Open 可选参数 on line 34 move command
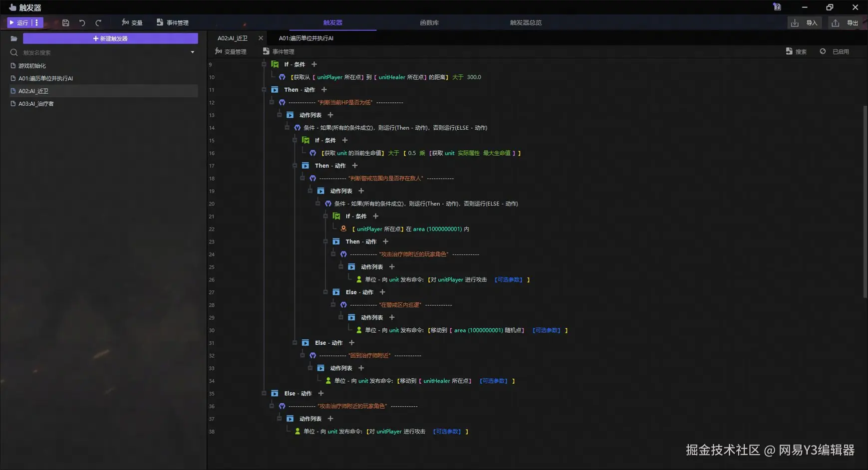The width and height of the screenshot is (868, 470). (x=494, y=381)
